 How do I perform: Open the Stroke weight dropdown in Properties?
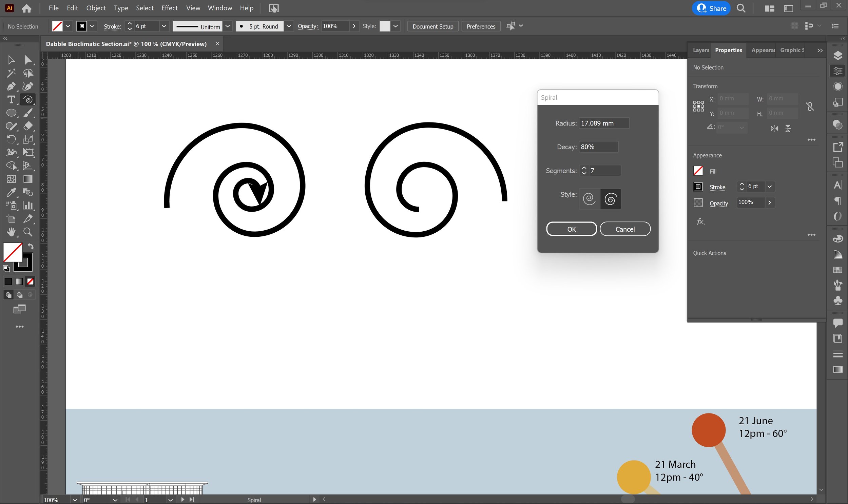pyautogui.click(x=770, y=187)
